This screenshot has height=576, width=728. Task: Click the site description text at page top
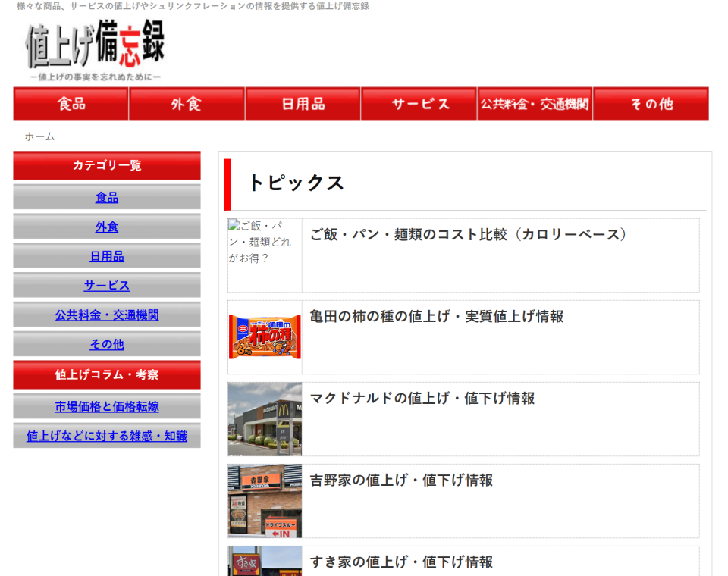193,6
